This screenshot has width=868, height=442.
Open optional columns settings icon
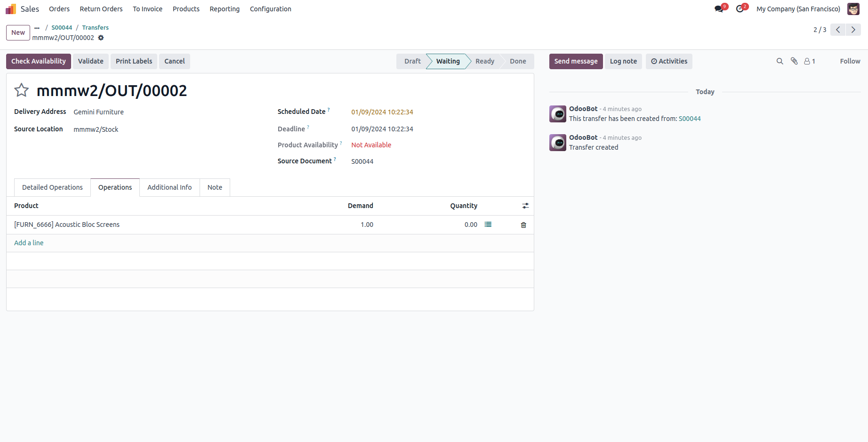coord(525,206)
